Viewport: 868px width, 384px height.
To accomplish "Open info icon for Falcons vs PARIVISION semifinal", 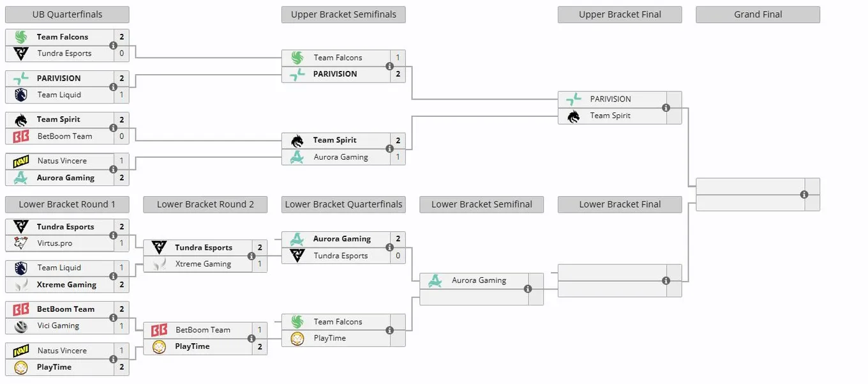I will coord(389,66).
